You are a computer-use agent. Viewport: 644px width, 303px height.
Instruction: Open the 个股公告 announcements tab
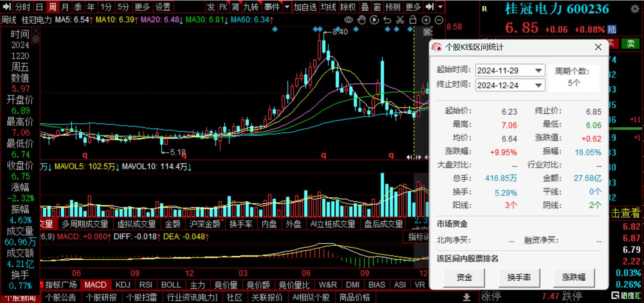point(60,297)
